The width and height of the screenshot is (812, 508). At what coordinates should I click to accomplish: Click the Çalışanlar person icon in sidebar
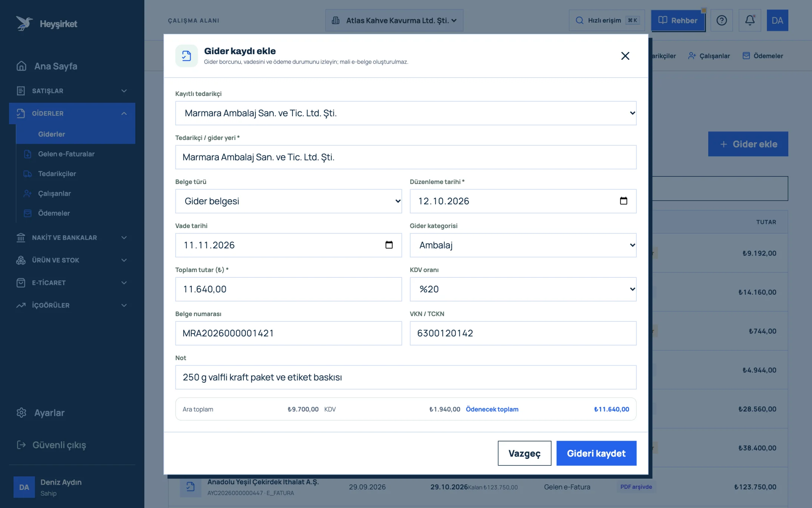pyautogui.click(x=27, y=193)
